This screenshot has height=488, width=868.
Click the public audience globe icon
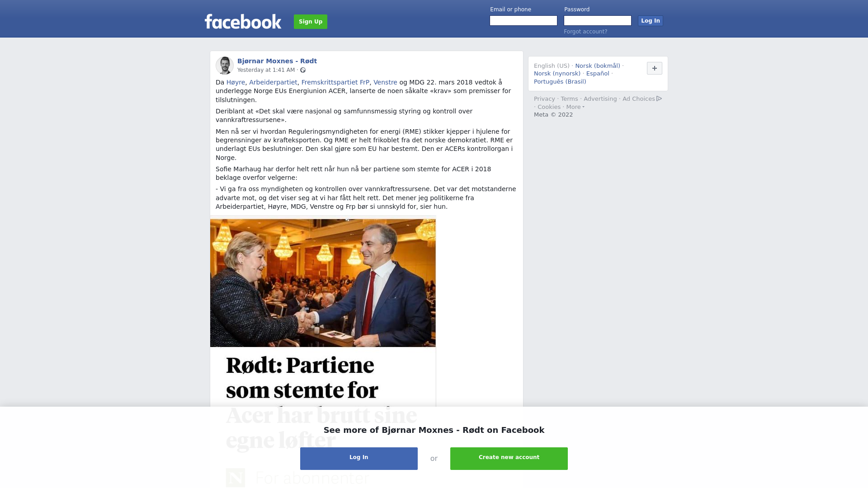click(x=303, y=70)
